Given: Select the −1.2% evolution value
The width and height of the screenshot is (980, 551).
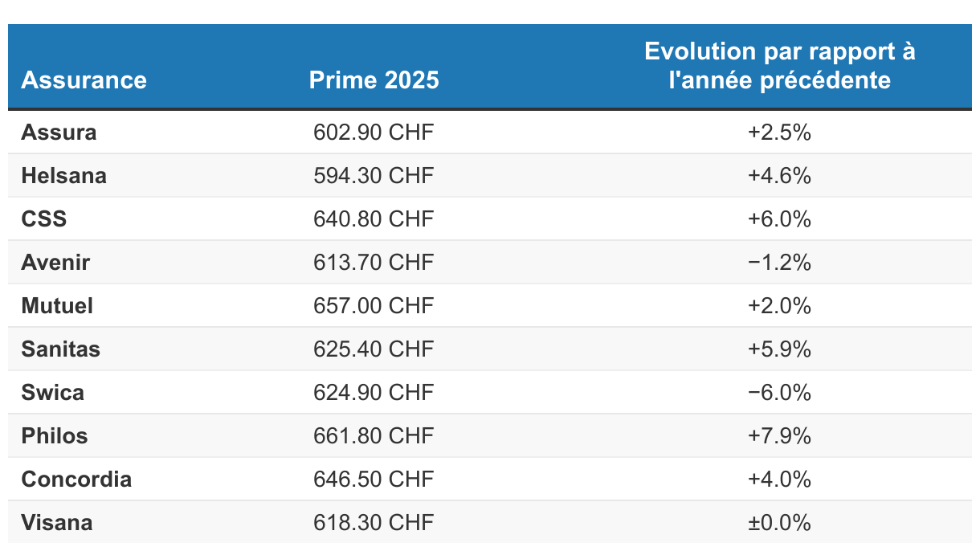Looking at the screenshot, I should tap(779, 263).
